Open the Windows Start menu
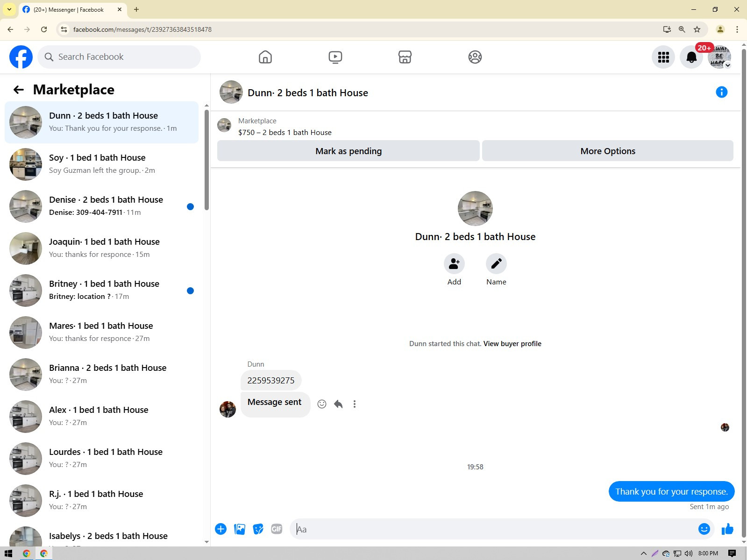This screenshot has width=747, height=560. [x=8, y=553]
